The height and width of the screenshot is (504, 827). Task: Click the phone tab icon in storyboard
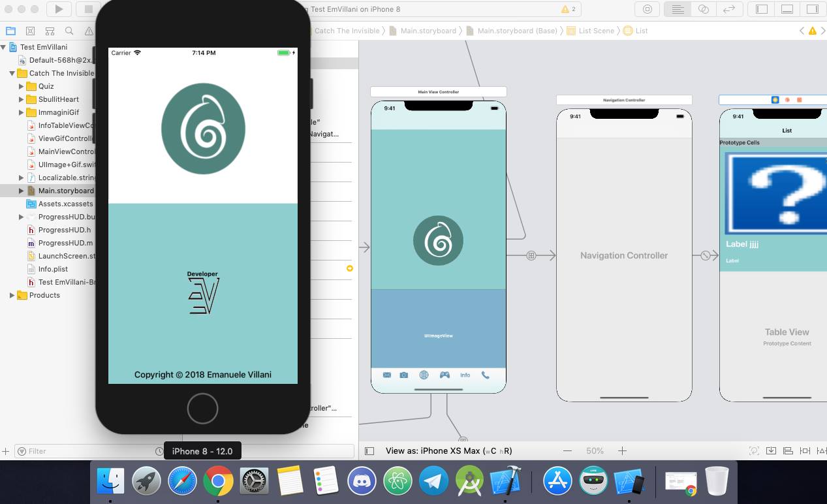[x=485, y=375]
